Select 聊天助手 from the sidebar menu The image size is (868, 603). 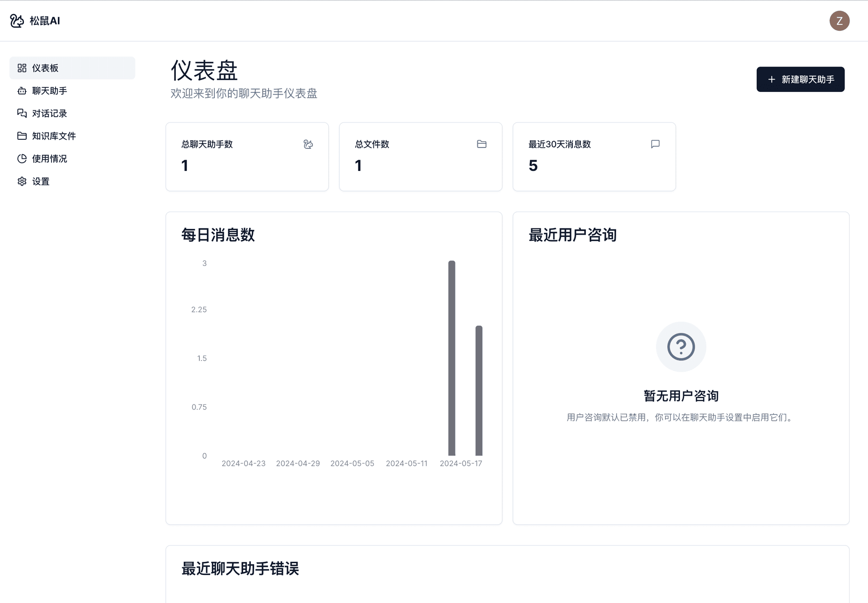click(x=49, y=90)
